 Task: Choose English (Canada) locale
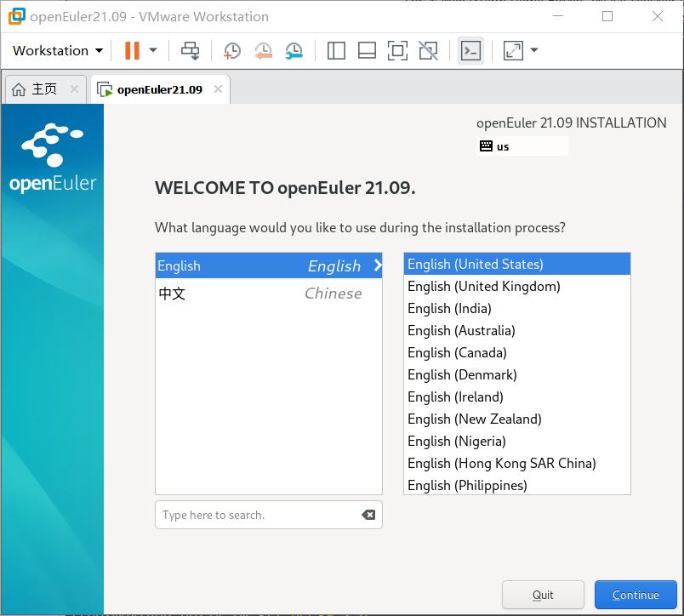(517, 352)
